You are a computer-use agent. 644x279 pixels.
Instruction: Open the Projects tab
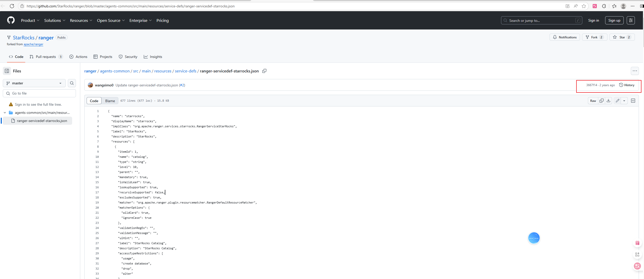click(103, 57)
